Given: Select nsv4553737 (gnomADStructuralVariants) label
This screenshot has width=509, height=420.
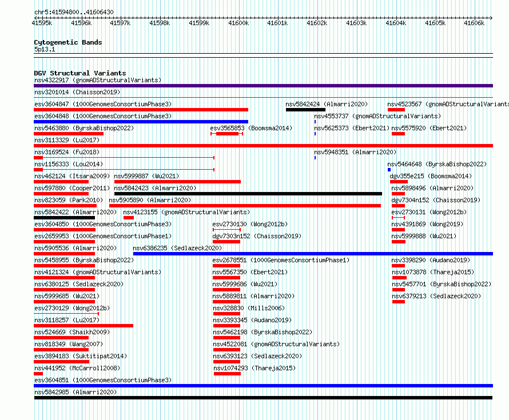Looking at the screenshot, I should tap(377, 116).
